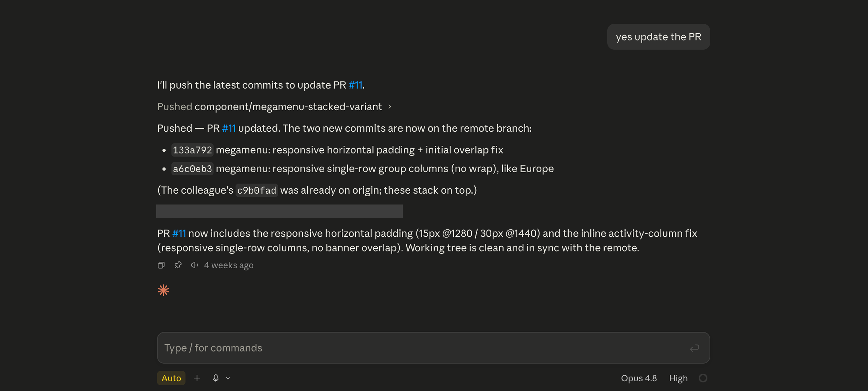Submit the message with the enter arrow icon
This screenshot has width=868, height=391.
(x=694, y=348)
